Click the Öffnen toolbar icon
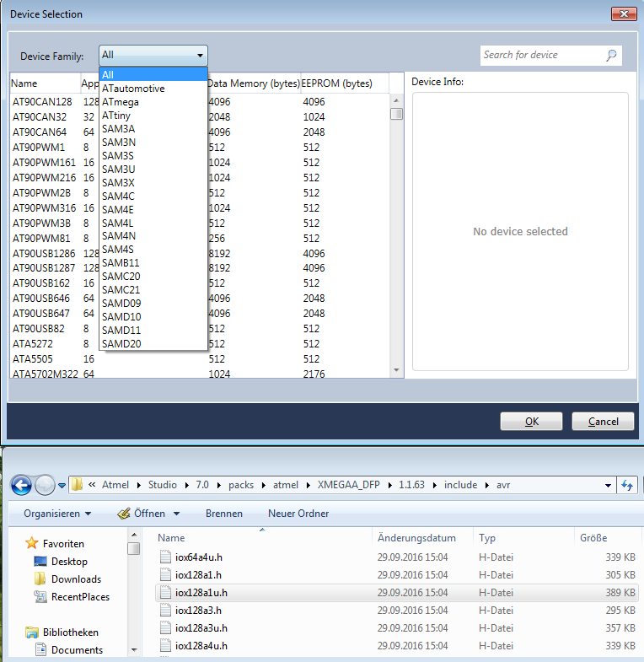Image resolution: width=644 pixels, height=662 pixels. tap(124, 514)
